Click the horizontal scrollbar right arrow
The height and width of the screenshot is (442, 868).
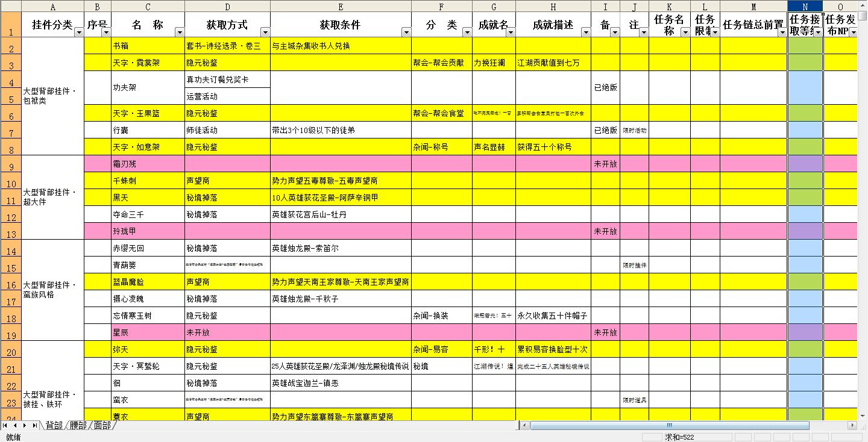(852, 425)
